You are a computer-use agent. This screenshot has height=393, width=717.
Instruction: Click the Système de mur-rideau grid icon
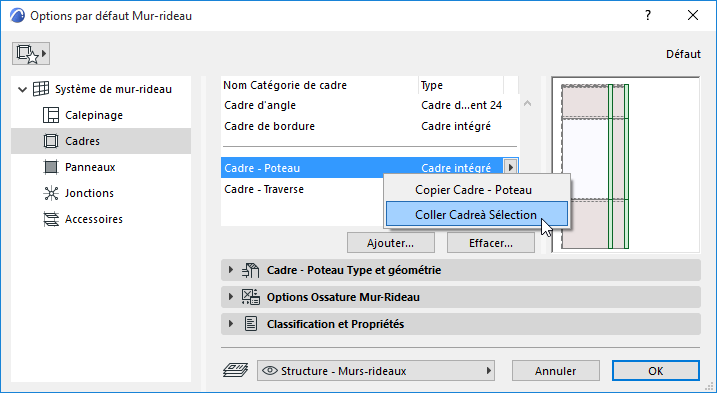[41, 89]
